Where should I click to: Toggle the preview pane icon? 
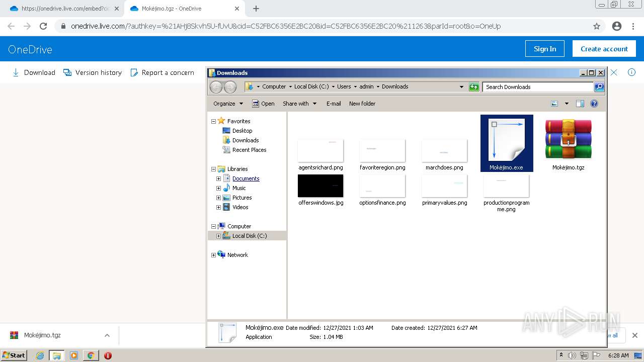(x=580, y=104)
